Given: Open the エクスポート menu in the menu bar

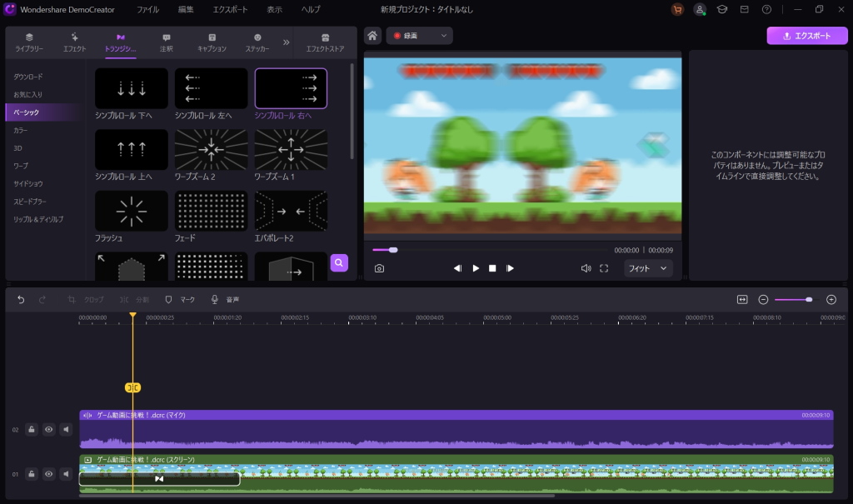Looking at the screenshot, I should [230, 9].
